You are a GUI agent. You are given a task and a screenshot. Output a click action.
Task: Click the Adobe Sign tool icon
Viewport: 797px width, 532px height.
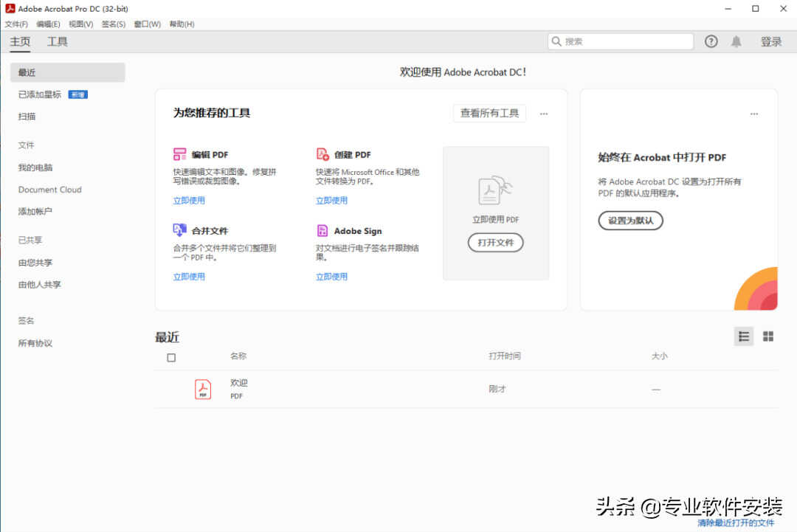pyautogui.click(x=322, y=230)
